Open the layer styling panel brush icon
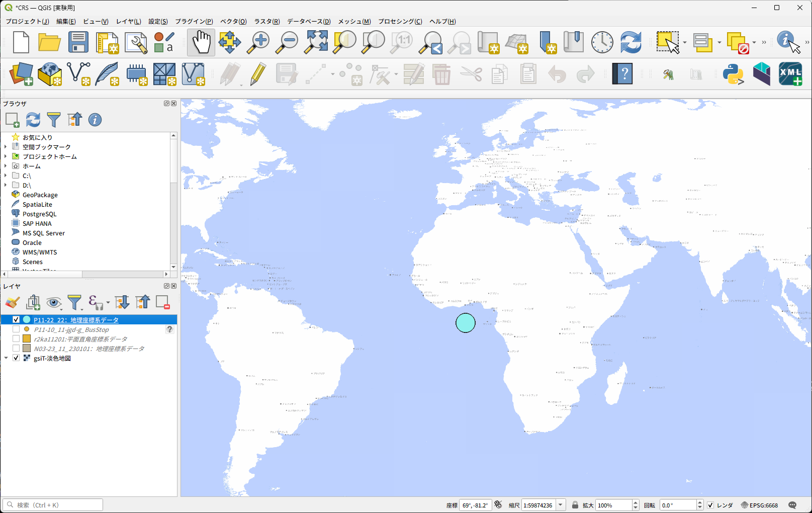 (x=13, y=302)
